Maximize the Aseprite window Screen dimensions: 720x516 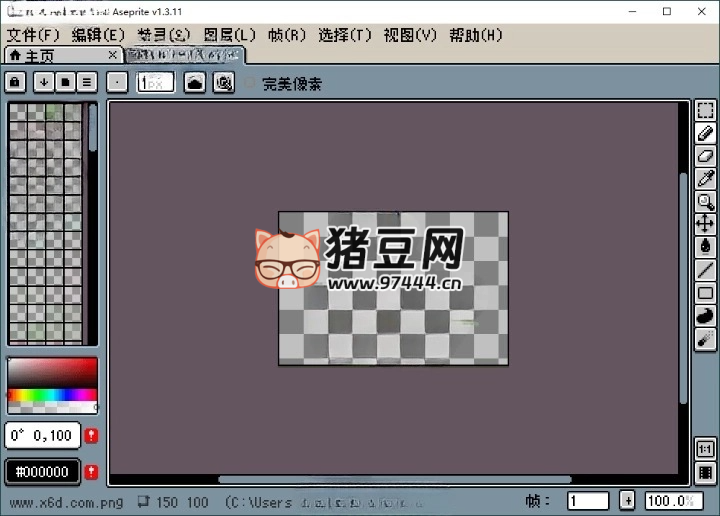click(x=667, y=11)
